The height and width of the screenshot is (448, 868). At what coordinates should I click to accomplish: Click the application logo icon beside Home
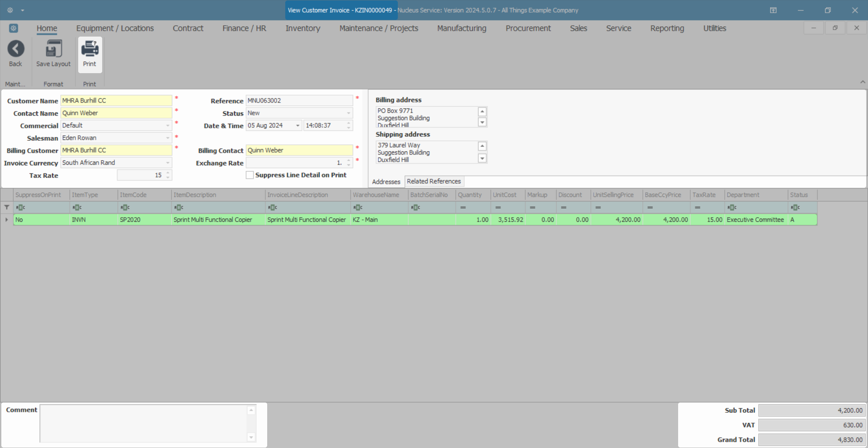click(14, 28)
